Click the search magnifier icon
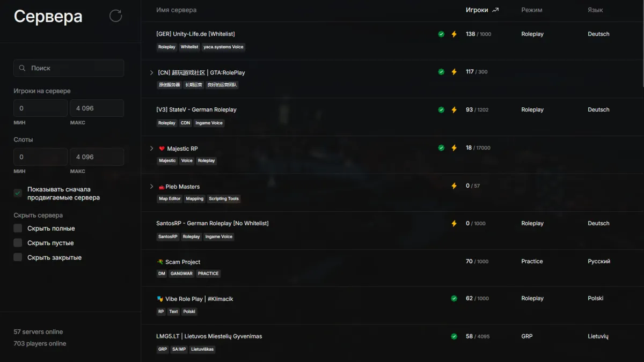This screenshot has height=362, width=644. (x=22, y=68)
